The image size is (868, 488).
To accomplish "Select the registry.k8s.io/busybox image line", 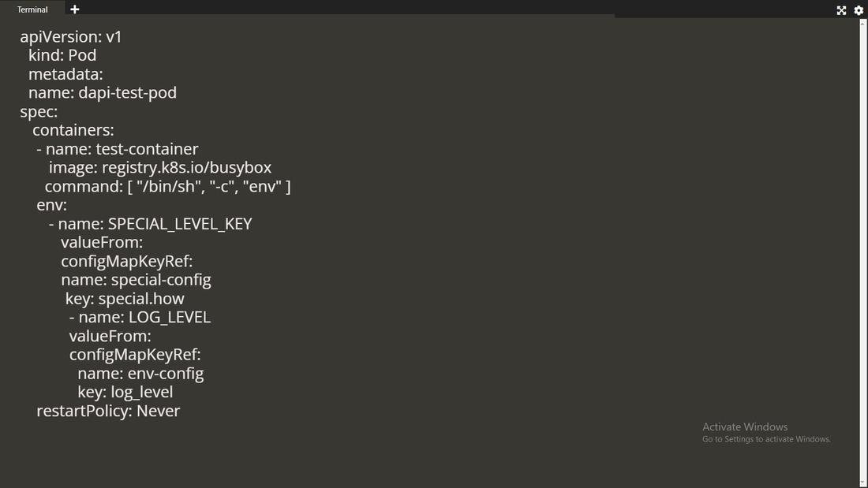I will (160, 167).
